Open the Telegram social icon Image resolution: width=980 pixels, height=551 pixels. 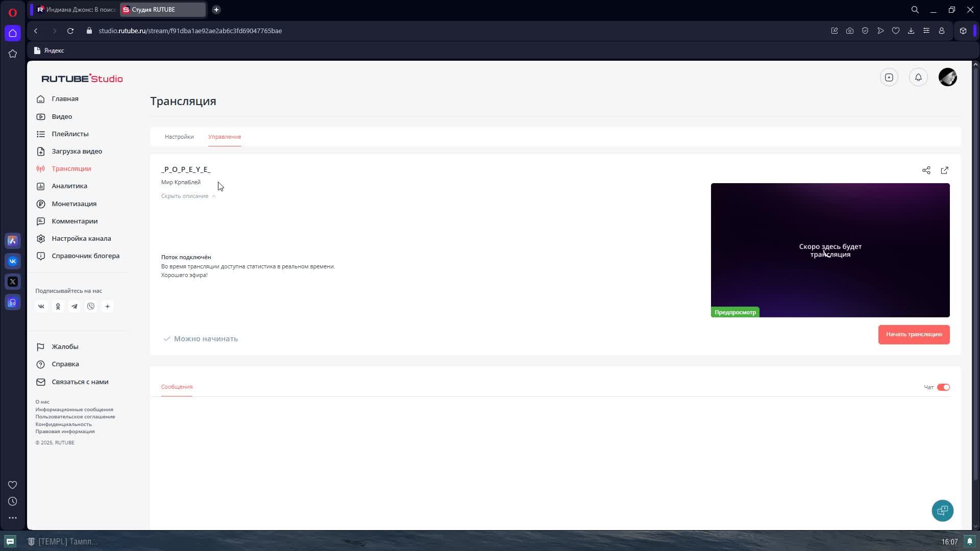click(x=75, y=307)
